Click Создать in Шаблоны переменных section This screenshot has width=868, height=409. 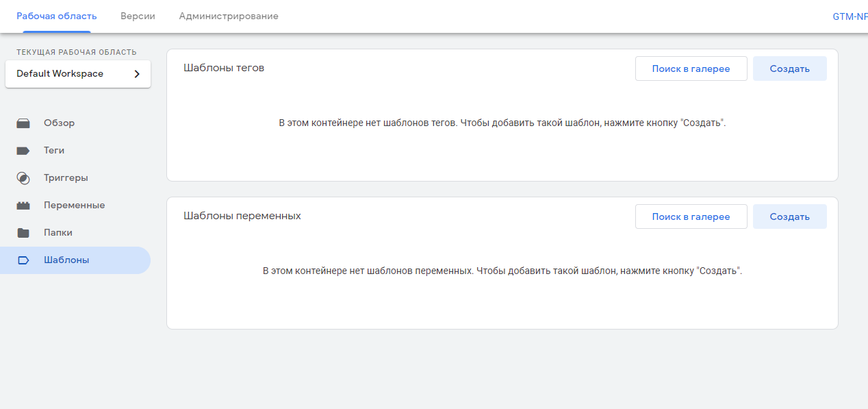[789, 216]
